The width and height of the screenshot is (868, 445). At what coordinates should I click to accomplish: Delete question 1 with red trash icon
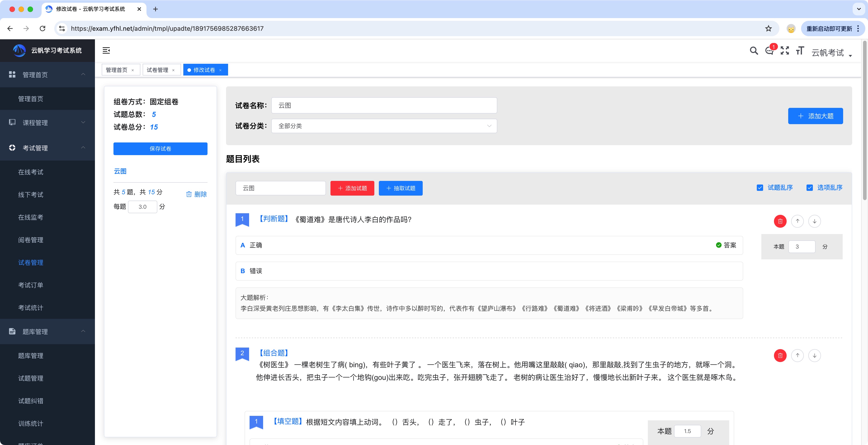pyautogui.click(x=780, y=221)
